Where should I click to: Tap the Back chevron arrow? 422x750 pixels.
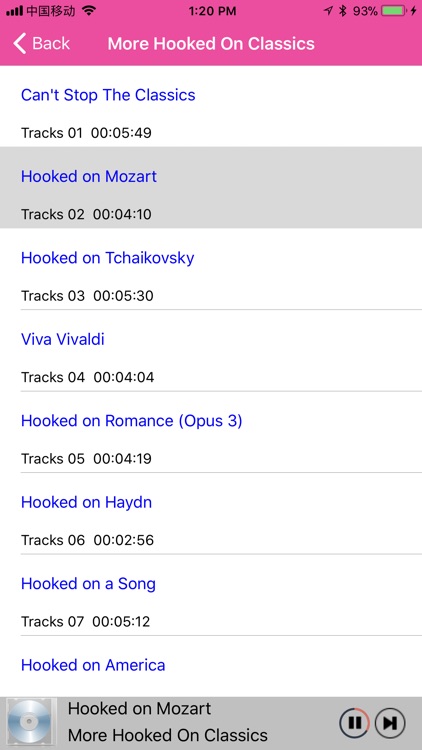[20, 44]
